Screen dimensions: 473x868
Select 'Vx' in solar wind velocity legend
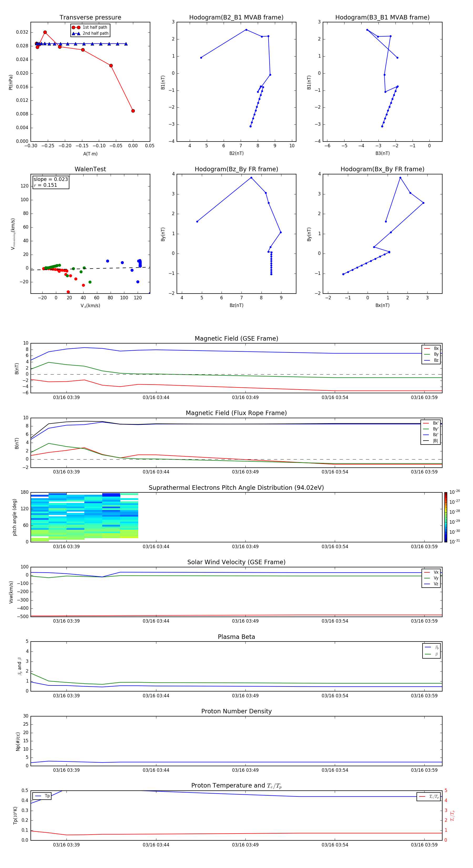[431, 572]
